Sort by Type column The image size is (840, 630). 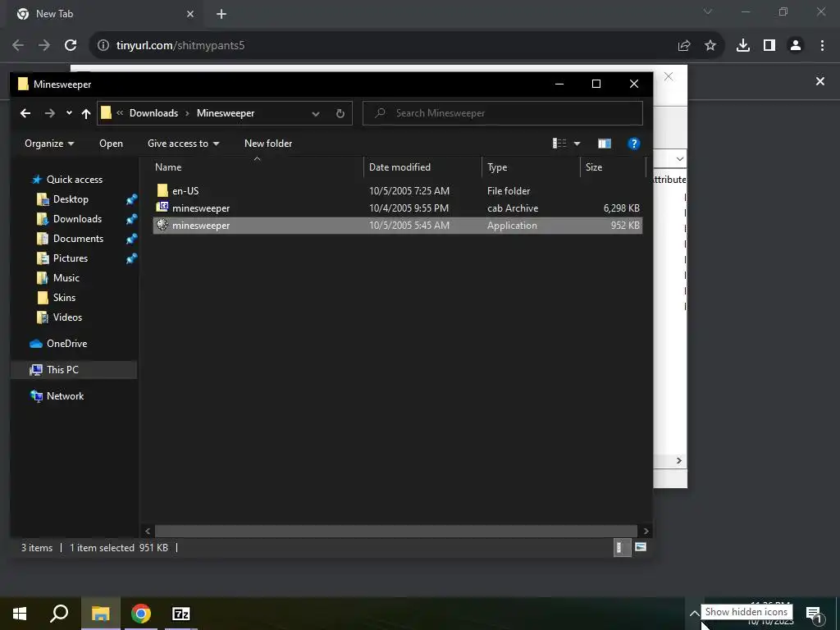coord(531,167)
